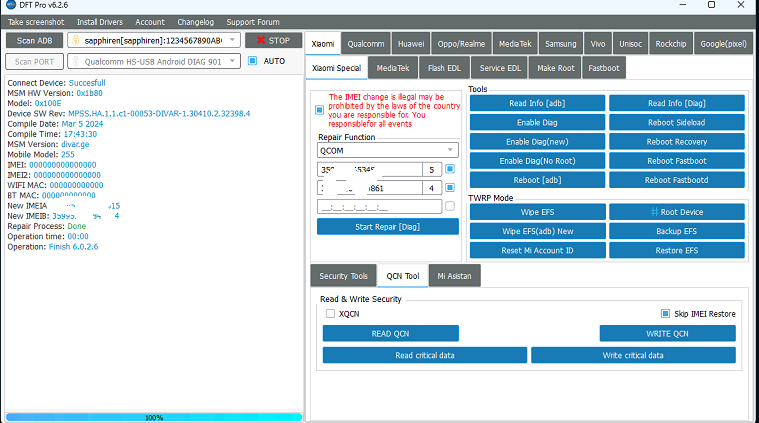Click the Scan ADB button

click(x=34, y=41)
